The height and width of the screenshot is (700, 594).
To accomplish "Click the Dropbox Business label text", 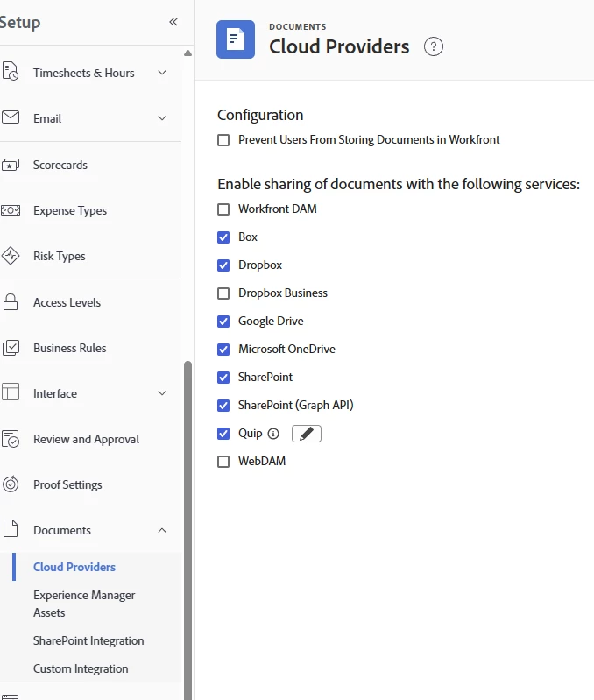I will pyautogui.click(x=283, y=293).
